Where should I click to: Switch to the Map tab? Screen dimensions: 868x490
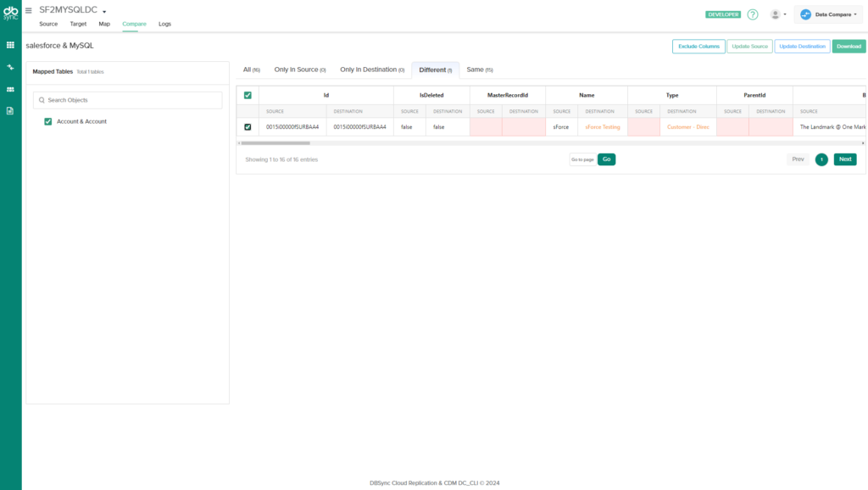[x=104, y=24]
